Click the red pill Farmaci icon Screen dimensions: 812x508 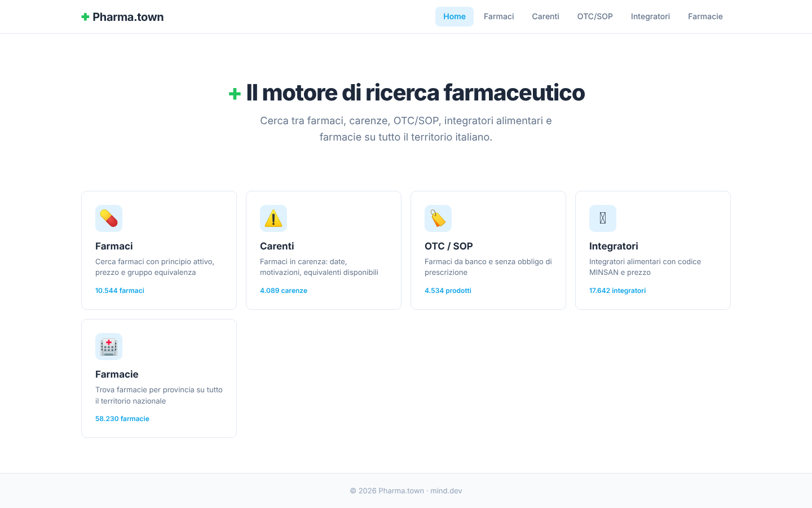point(109,218)
